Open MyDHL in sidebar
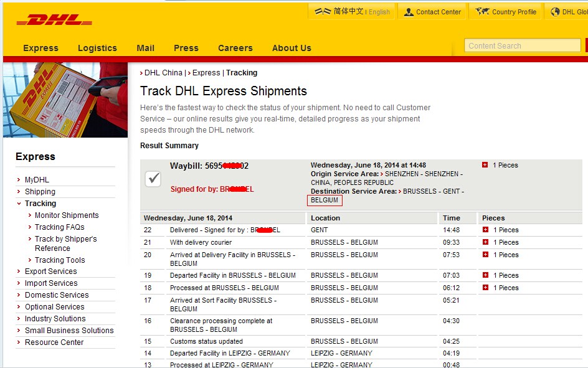 (x=37, y=180)
